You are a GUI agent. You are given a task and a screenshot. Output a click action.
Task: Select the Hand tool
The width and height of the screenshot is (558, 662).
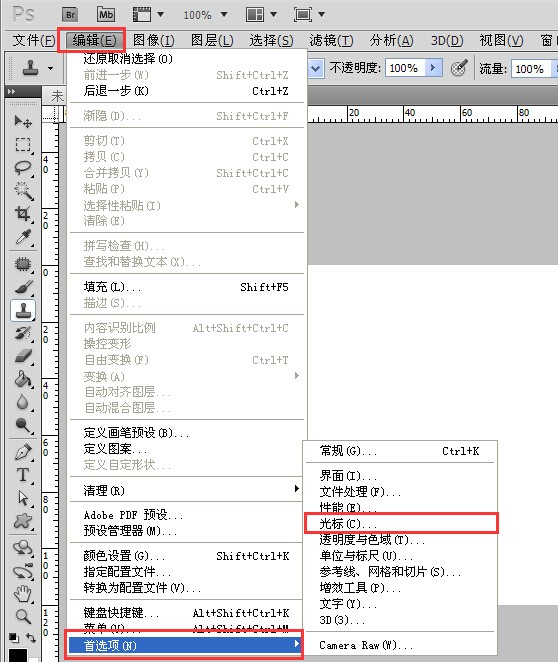[23, 594]
